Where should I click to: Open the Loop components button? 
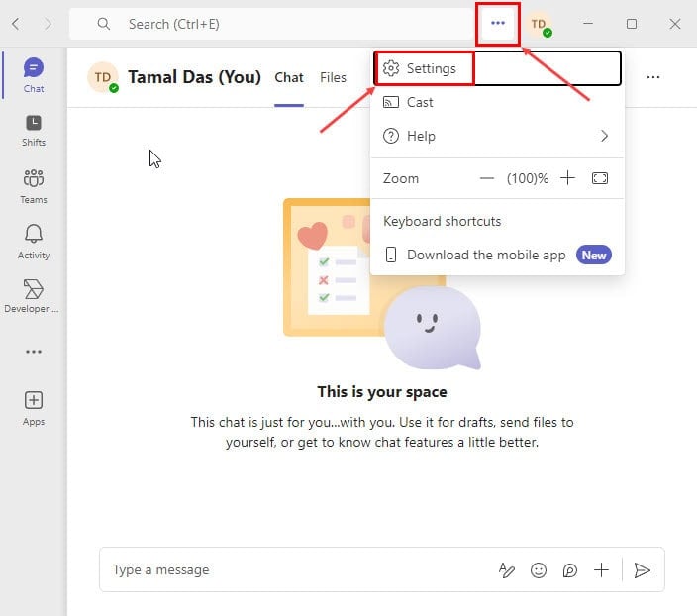click(x=569, y=569)
